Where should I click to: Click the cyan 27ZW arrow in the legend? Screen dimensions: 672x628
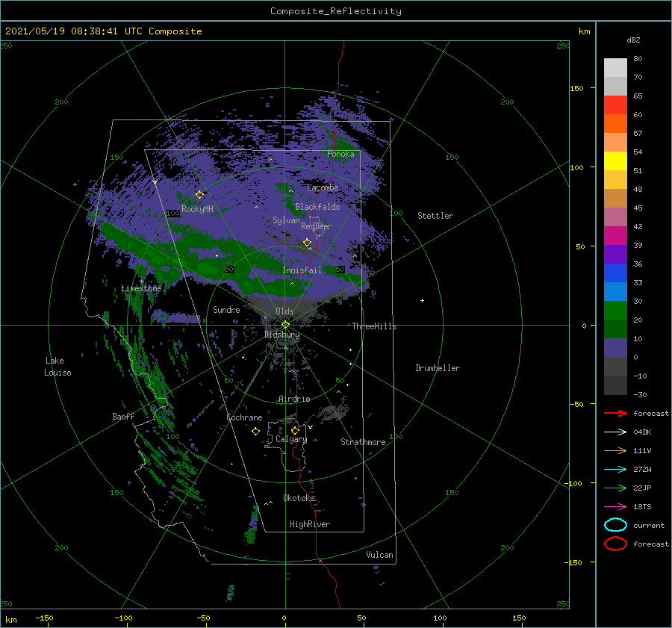tap(615, 470)
